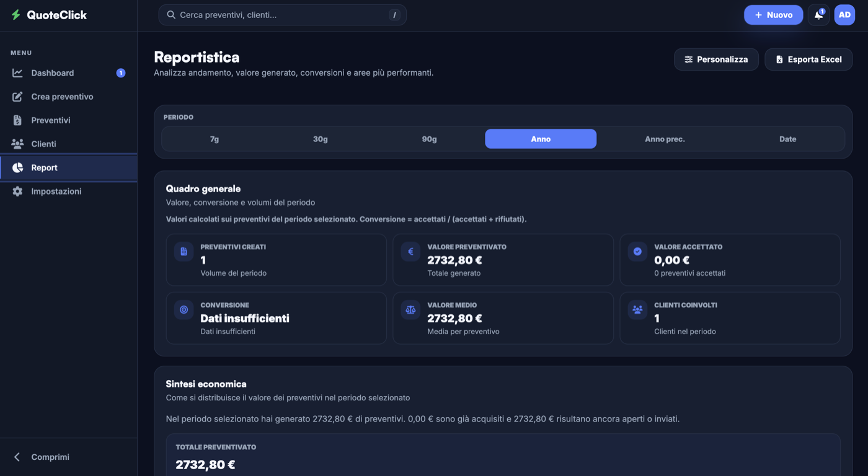
Task: Click the Preventivi creati document icon
Action: 184,252
